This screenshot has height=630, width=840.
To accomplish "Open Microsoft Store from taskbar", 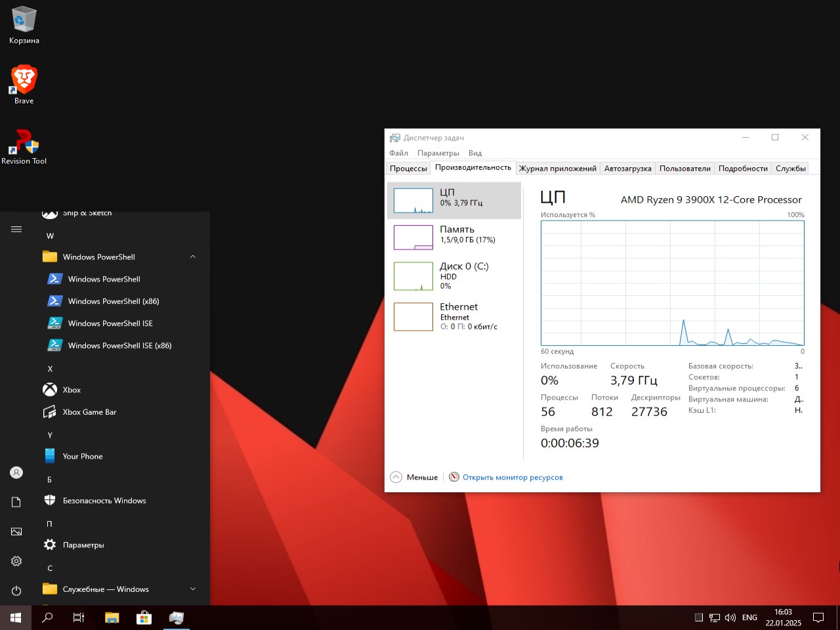I will pos(144,618).
